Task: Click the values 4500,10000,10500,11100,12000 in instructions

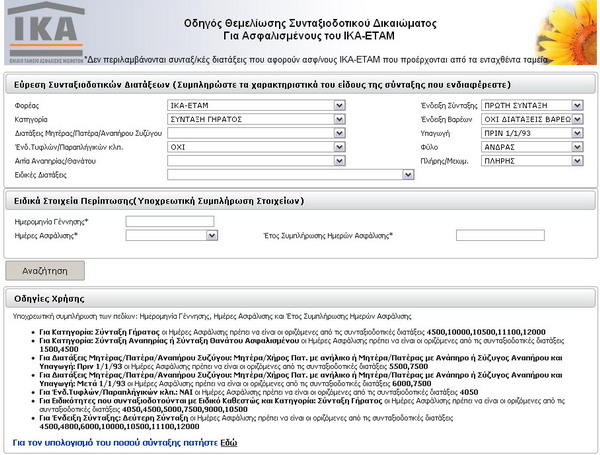Action: (486, 332)
